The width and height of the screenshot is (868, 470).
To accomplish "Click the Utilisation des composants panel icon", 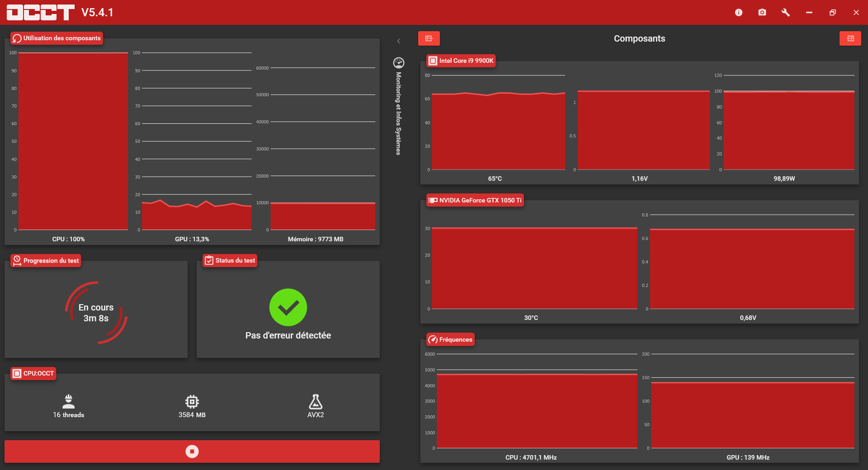I will coord(17,38).
